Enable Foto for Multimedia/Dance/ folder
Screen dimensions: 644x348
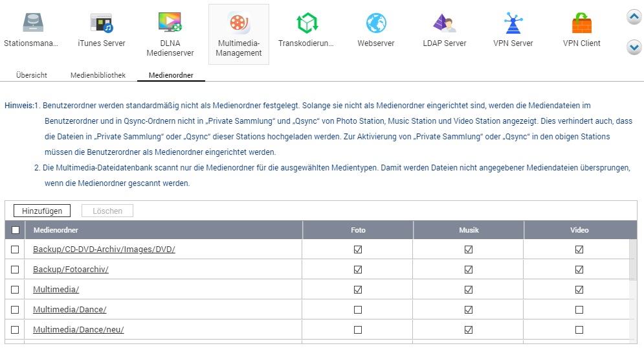358,310
